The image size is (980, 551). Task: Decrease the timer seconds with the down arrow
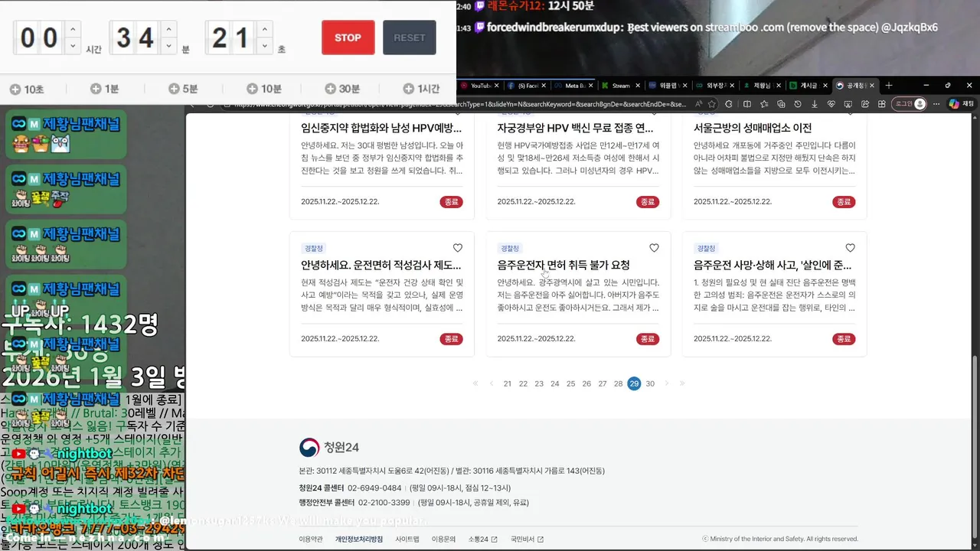pyautogui.click(x=265, y=46)
